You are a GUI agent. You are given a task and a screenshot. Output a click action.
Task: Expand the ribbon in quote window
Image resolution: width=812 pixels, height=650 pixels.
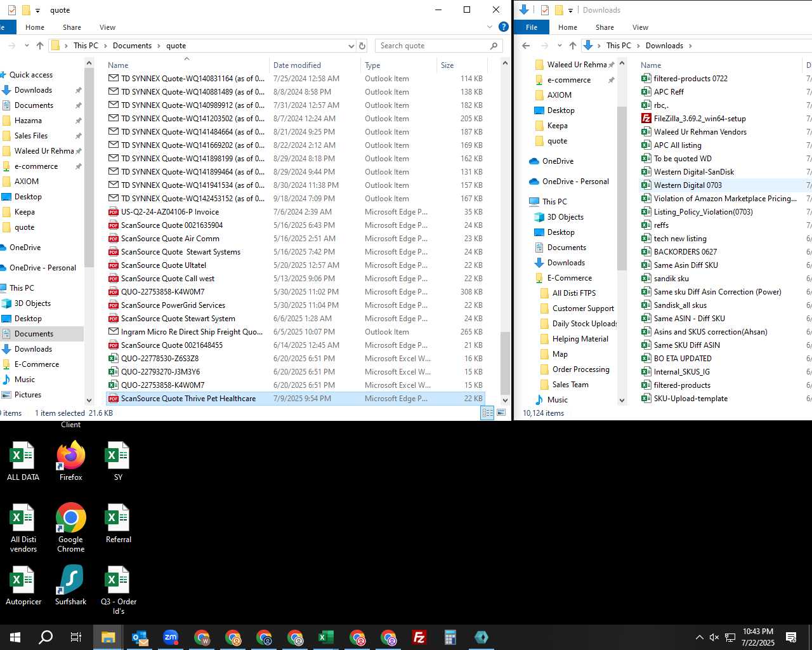point(490,27)
